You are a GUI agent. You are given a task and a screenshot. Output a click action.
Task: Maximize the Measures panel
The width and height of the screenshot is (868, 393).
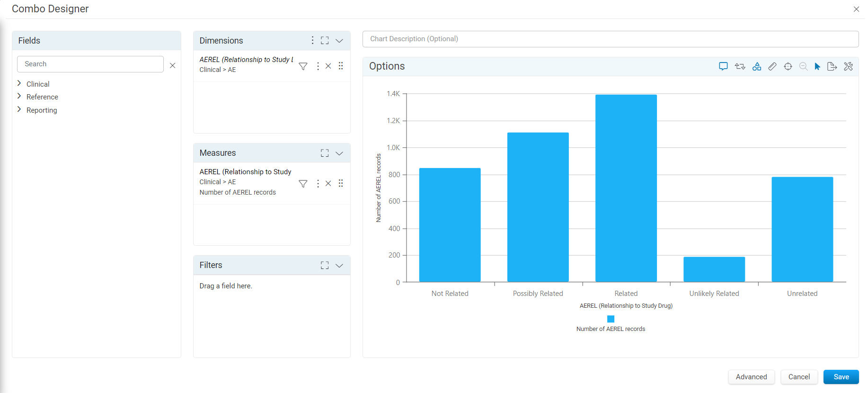pos(325,153)
